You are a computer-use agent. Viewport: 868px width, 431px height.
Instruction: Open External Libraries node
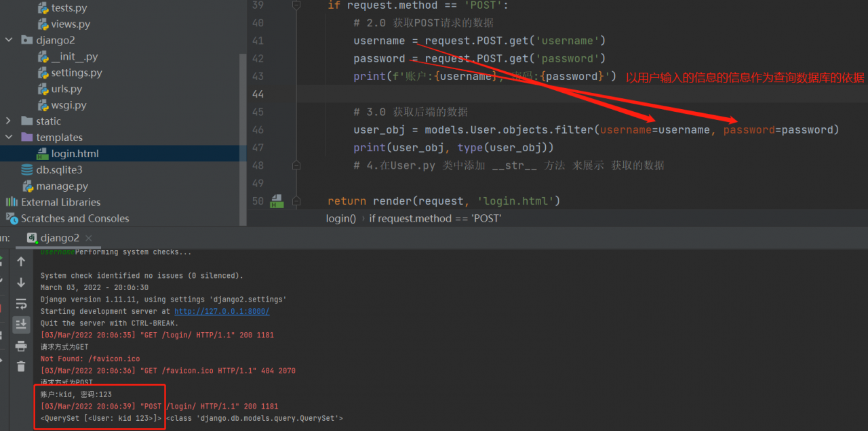pyautogui.click(x=60, y=203)
